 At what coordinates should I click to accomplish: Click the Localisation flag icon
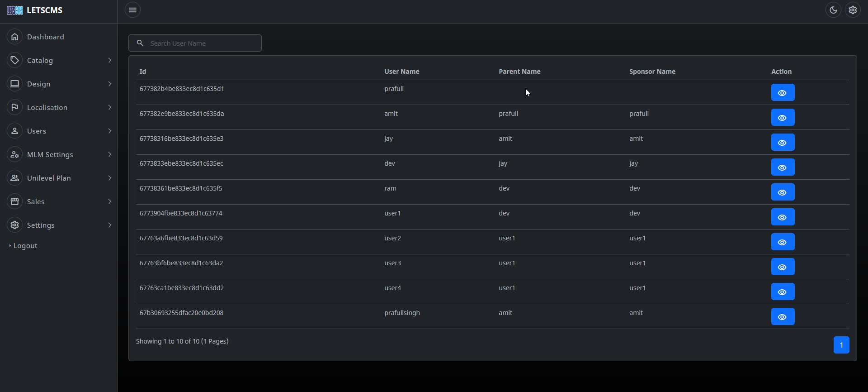tap(15, 107)
